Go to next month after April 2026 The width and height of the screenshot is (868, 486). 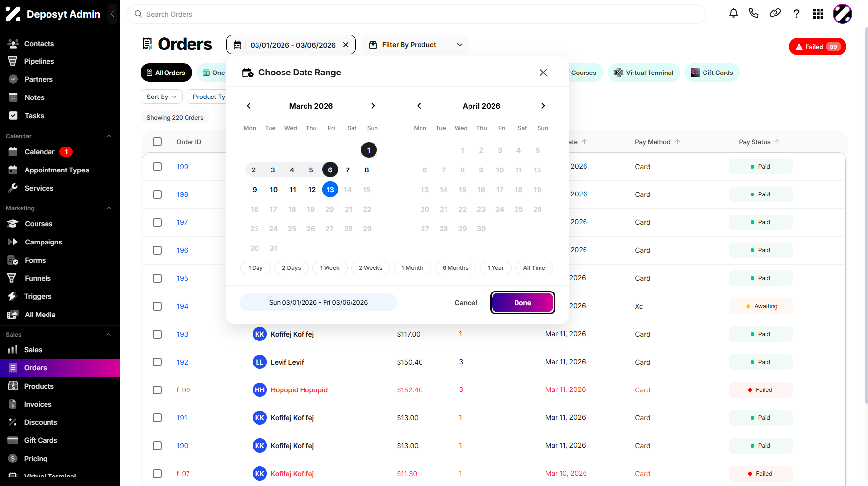point(543,106)
